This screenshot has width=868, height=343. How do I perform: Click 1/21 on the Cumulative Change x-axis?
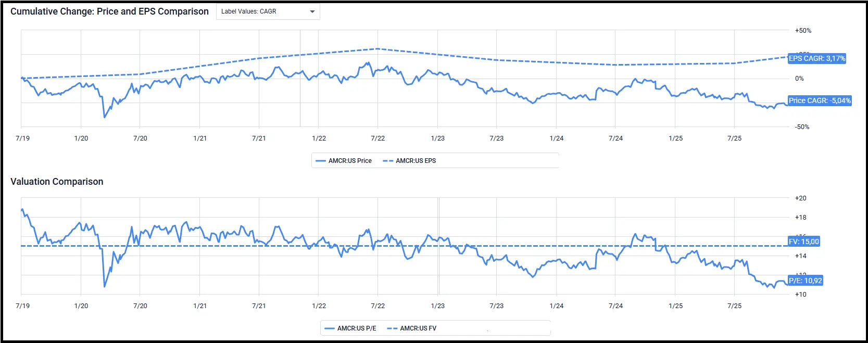tap(200, 138)
